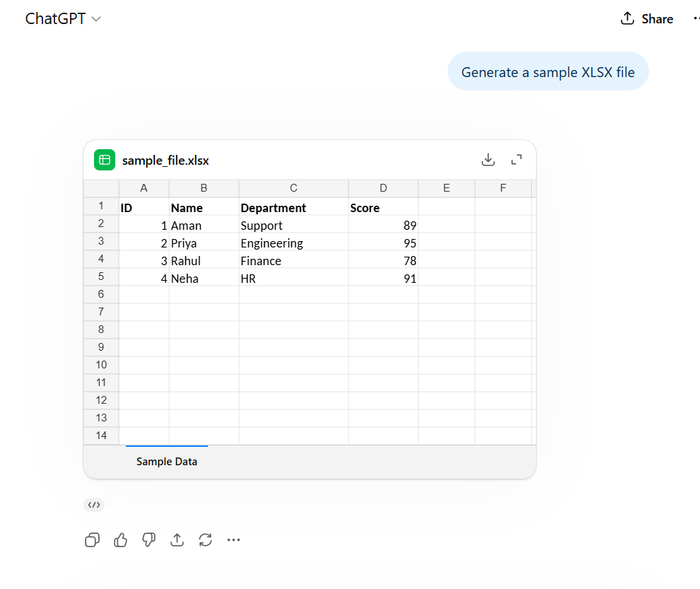Select row 14 header
Image resolution: width=700 pixels, height=589 pixels.
pos(101,436)
